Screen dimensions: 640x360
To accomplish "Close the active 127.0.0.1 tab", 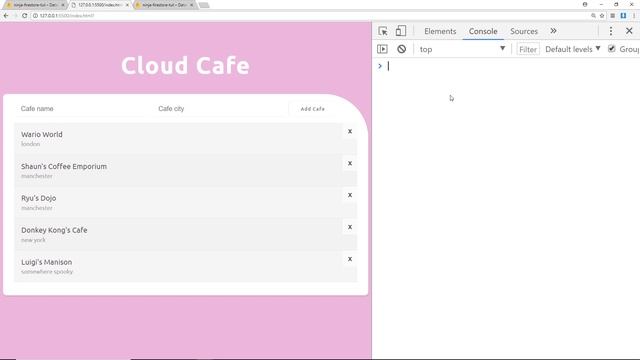I will tap(127, 5).
